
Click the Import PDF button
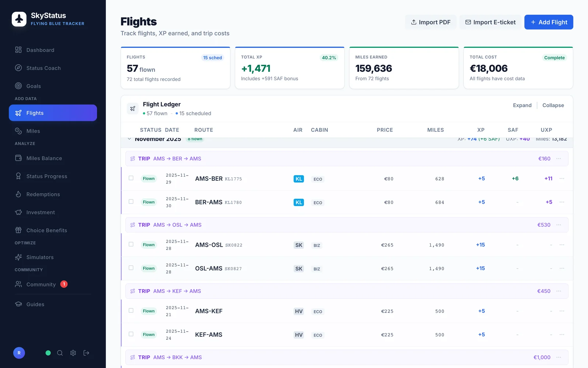tap(431, 22)
